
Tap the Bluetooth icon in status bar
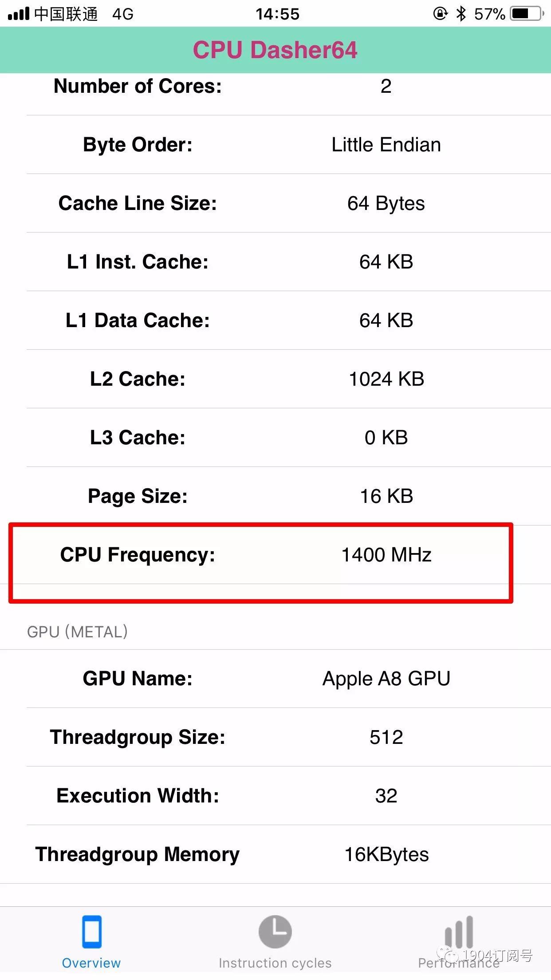[461, 13]
